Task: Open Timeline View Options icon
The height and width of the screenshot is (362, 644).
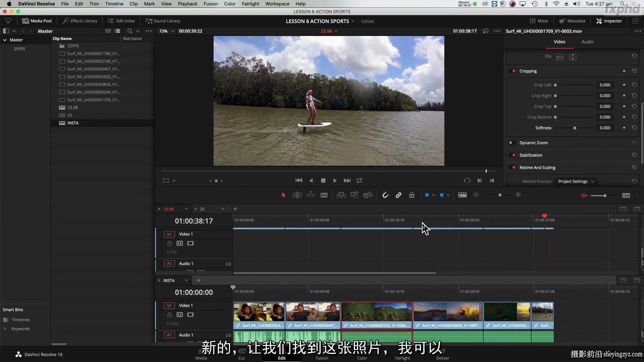Action: click(463, 195)
